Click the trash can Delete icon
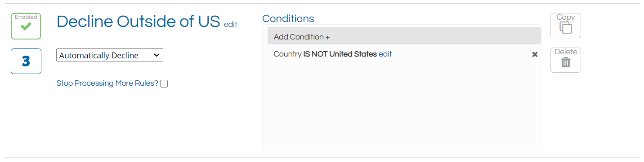 566,62
